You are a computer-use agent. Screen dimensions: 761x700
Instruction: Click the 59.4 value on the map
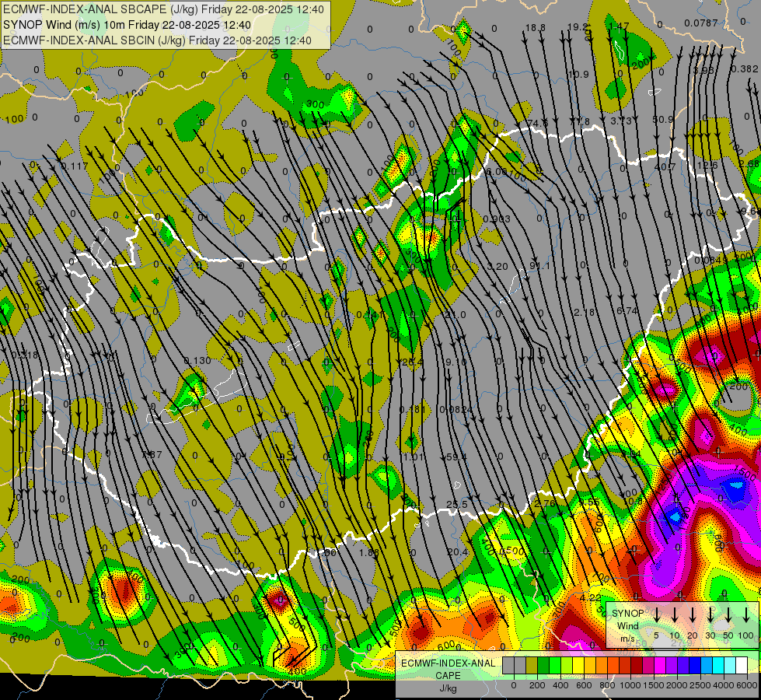[x=456, y=457]
